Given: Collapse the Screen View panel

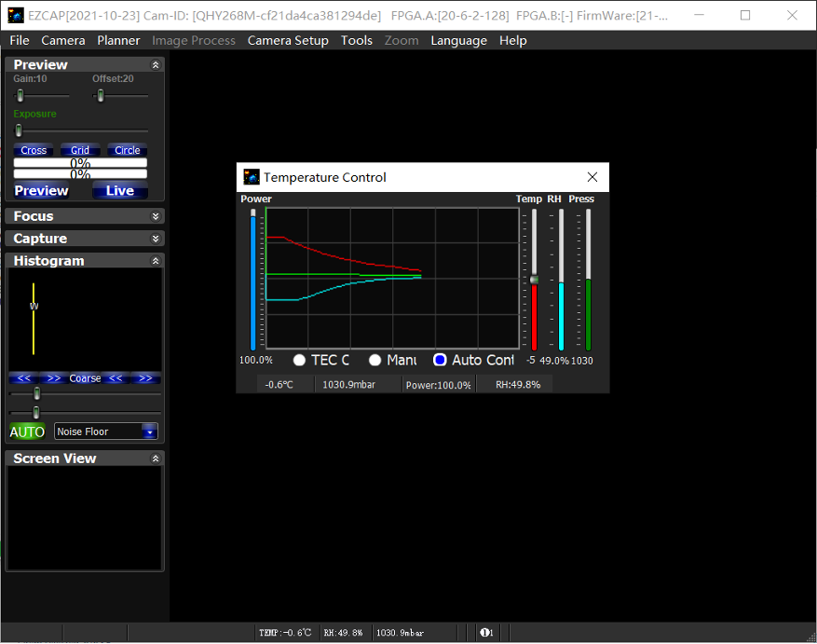Looking at the screenshot, I should click(x=156, y=459).
